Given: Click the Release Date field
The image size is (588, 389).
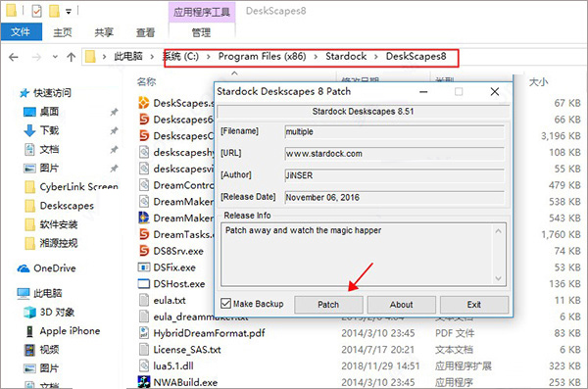Looking at the screenshot, I should (x=394, y=197).
